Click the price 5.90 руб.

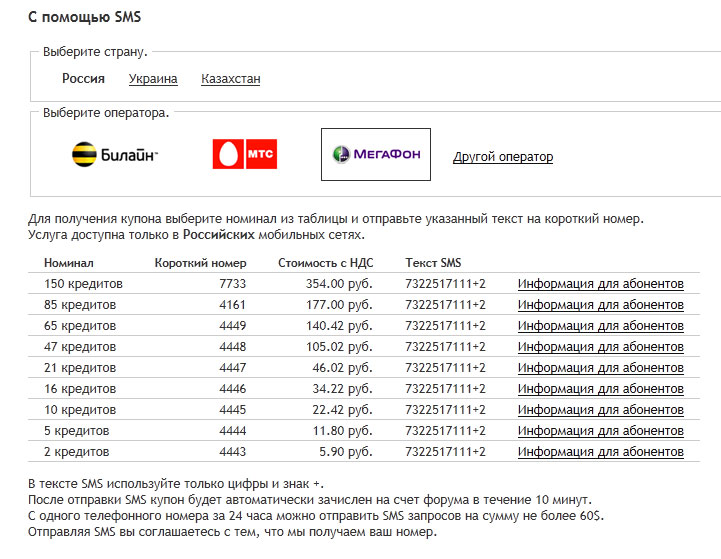[x=346, y=452]
